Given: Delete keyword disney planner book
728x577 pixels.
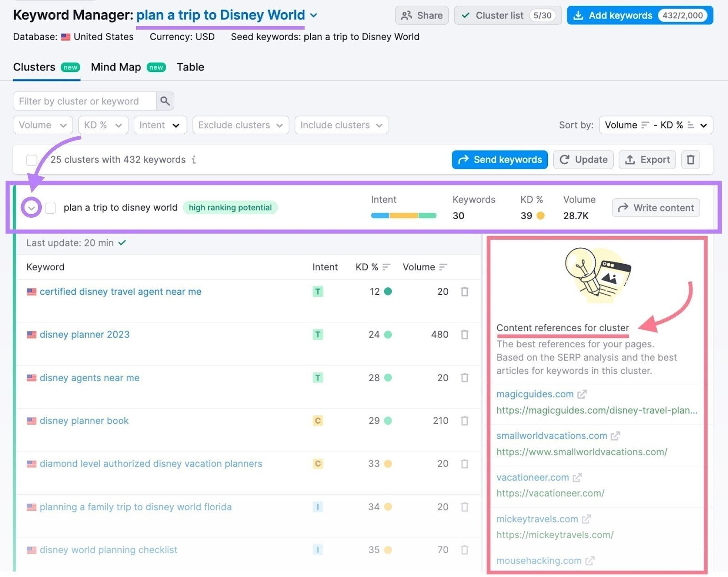Looking at the screenshot, I should tap(465, 421).
